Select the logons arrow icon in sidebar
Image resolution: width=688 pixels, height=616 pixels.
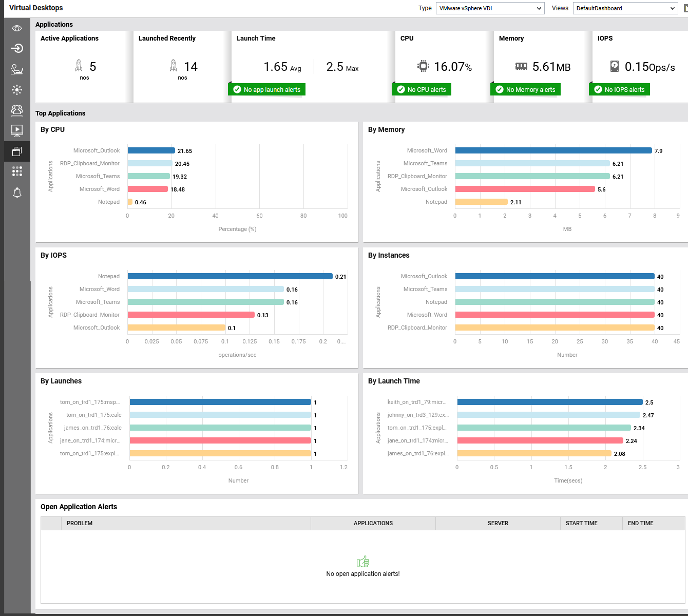coord(17,48)
